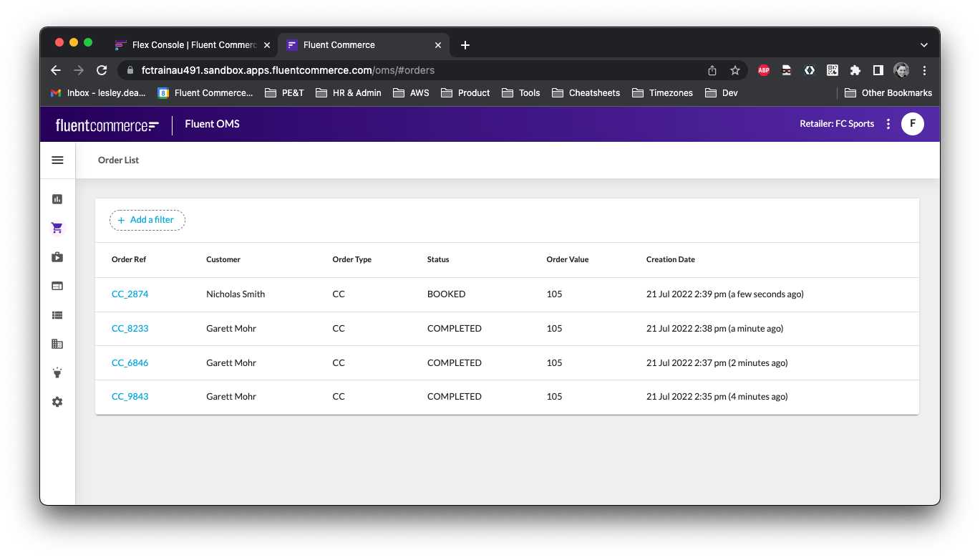The image size is (980, 558).
Task: Bookmark page with the star icon
Action: tap(735, 70)
